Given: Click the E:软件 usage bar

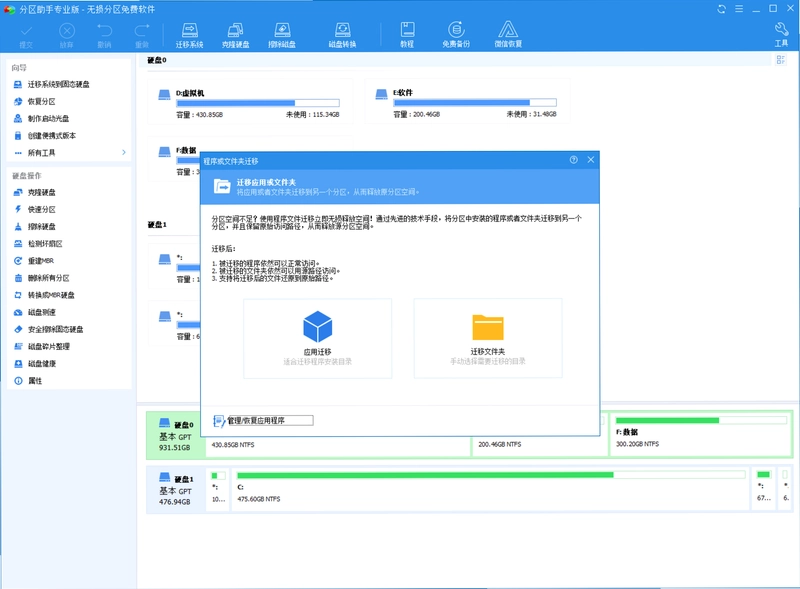Looking at the screenshot, I should tap(475, 103).
